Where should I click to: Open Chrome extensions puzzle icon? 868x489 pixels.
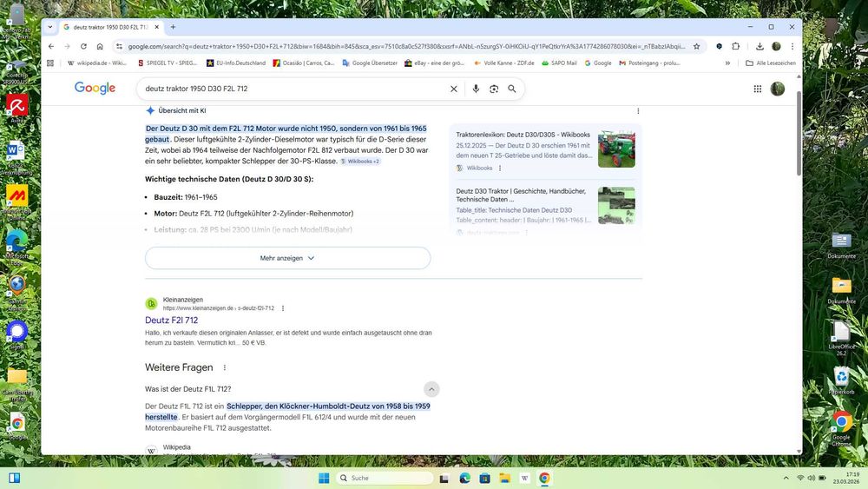736,47
